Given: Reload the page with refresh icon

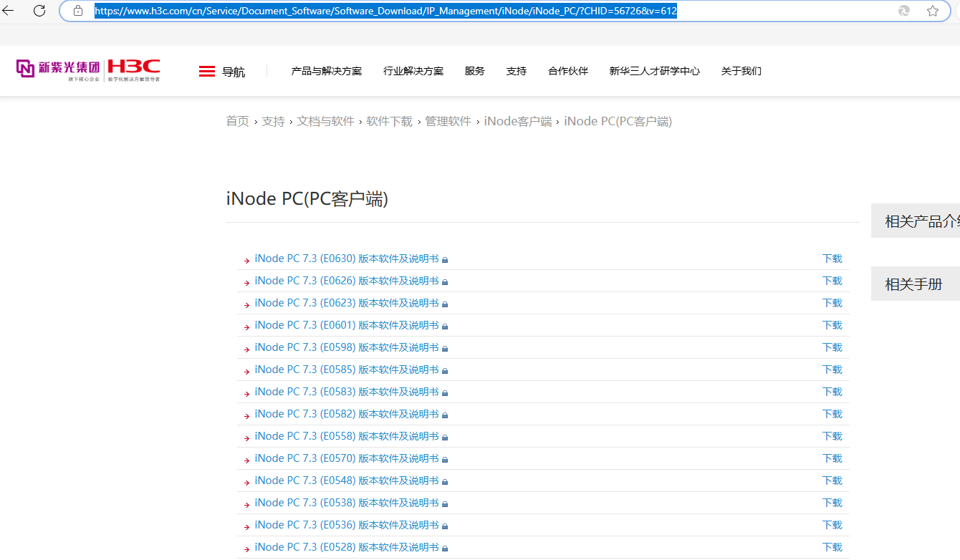Looking at the screenshot, I should pos(39,11).
